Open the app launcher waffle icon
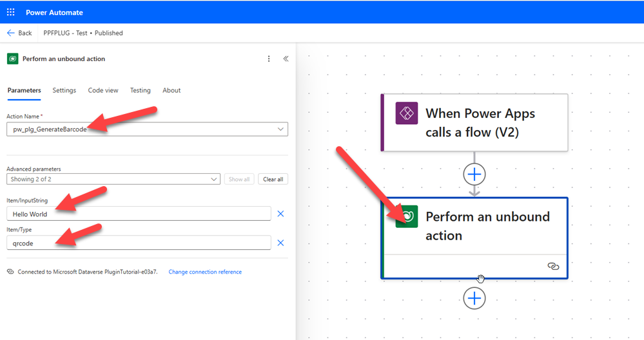 point(11,12)
